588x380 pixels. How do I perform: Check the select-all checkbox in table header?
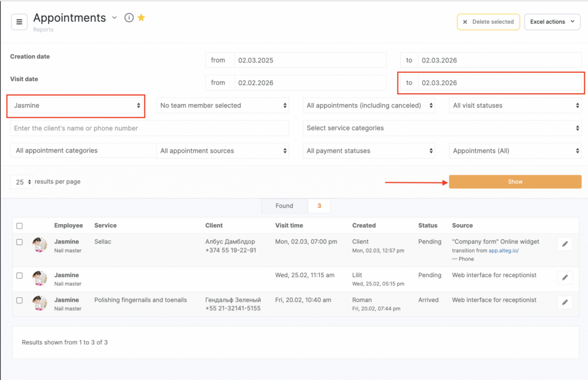tap(20, 226)
